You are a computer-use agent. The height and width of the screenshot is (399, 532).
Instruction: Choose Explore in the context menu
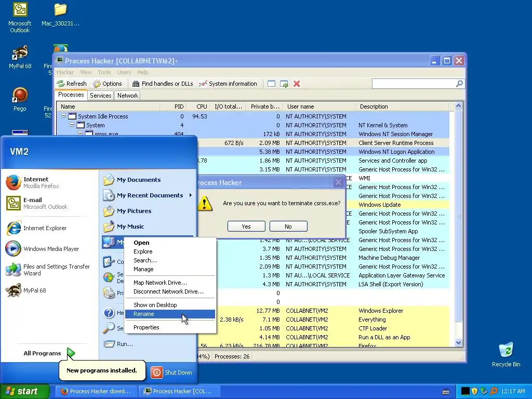[170, 251]
